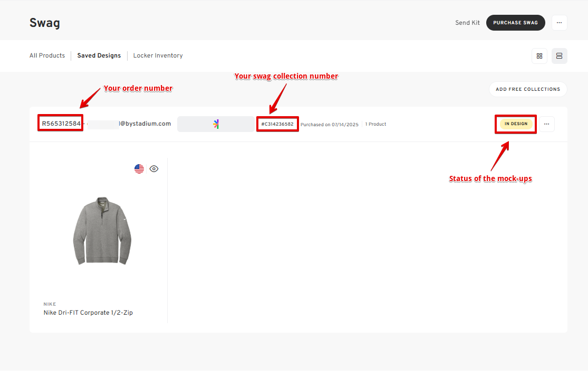
Task: Open the header more options menu
Action: [560, 23]
